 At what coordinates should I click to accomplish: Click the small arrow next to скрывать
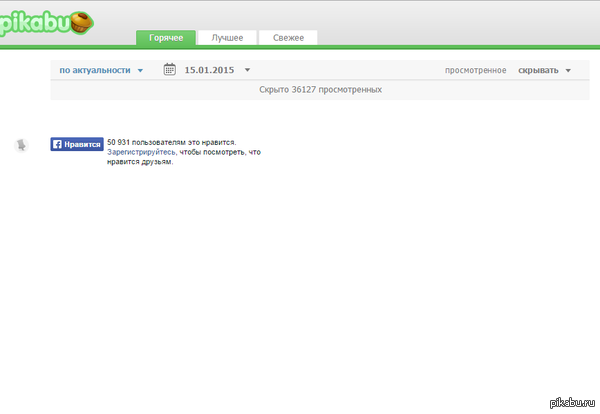click(568, 71)
